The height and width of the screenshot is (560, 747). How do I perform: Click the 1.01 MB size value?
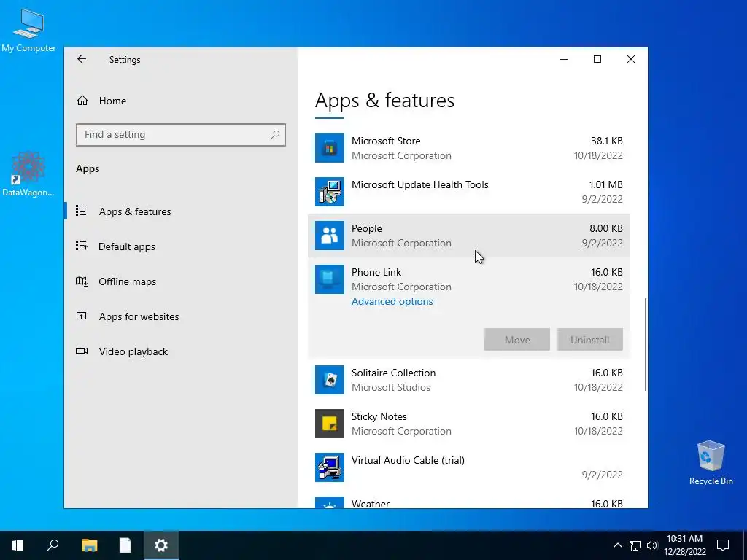click(605, 184)
